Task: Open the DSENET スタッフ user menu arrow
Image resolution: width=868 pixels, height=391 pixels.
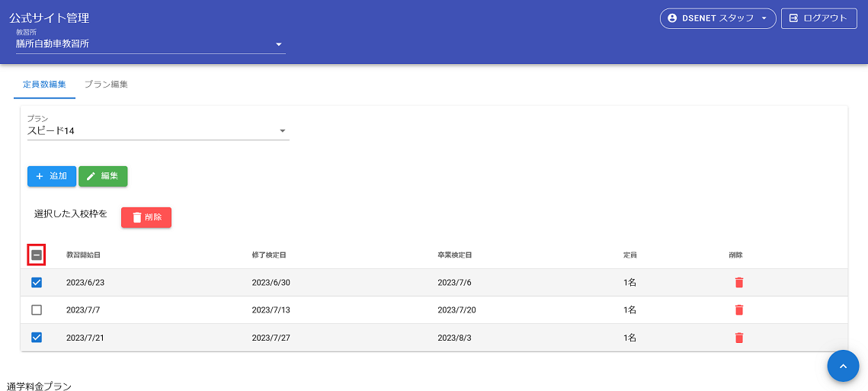Action: point(764,18)
